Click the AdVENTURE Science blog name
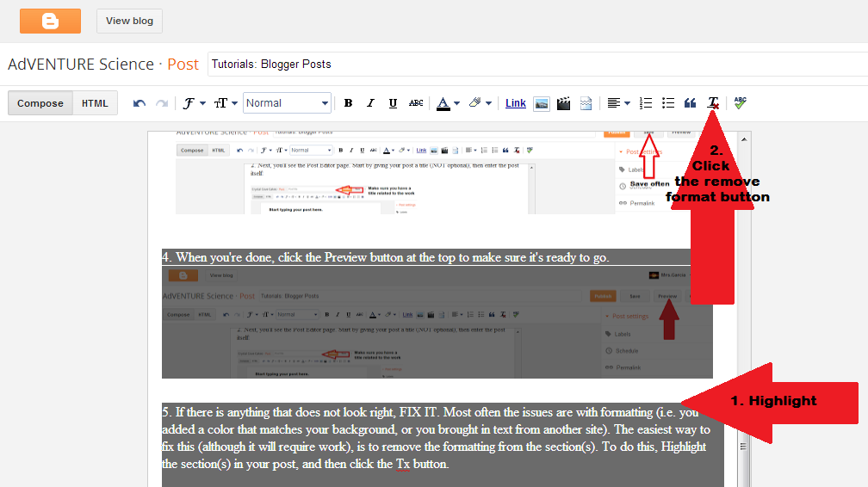Viewport: 868px width, 487px height. [x=81, y=65]
